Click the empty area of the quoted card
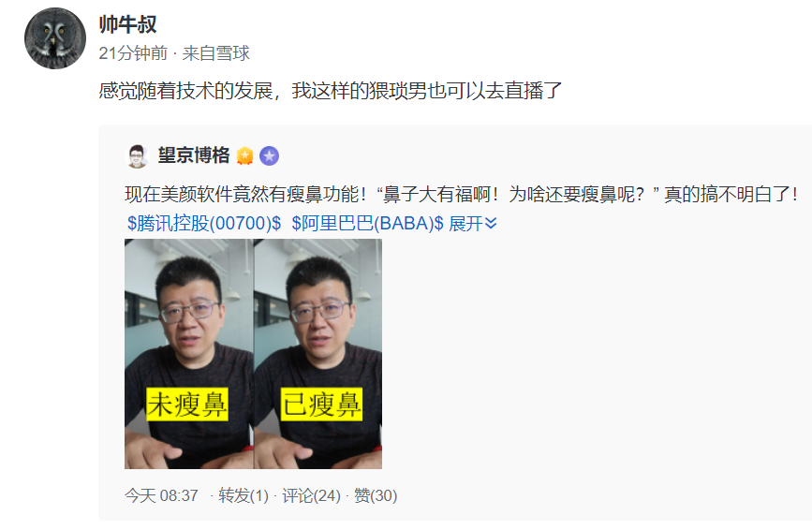Image resolution: width=812 pixels, height=530 pixels. [x=596, y=362]
